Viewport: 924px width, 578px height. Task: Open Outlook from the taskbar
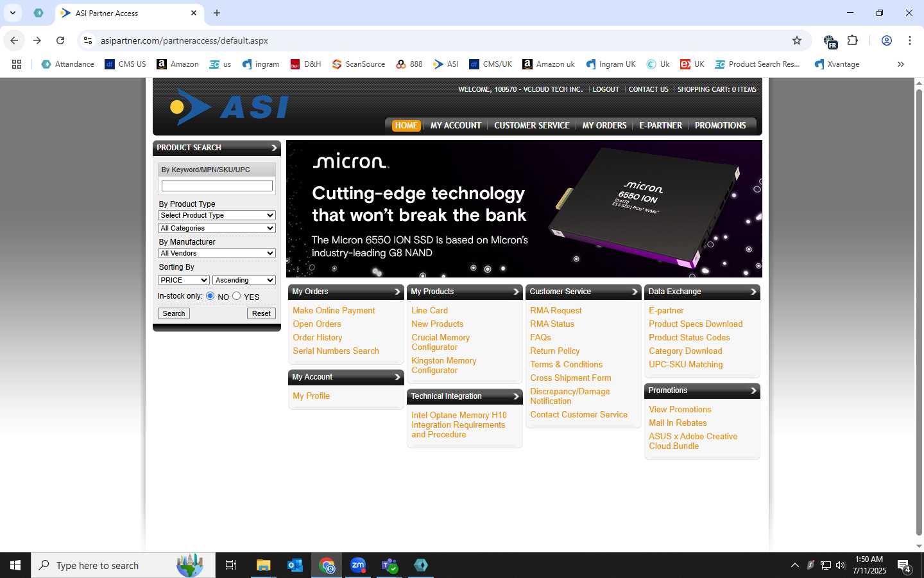click(x=295, y=565)
